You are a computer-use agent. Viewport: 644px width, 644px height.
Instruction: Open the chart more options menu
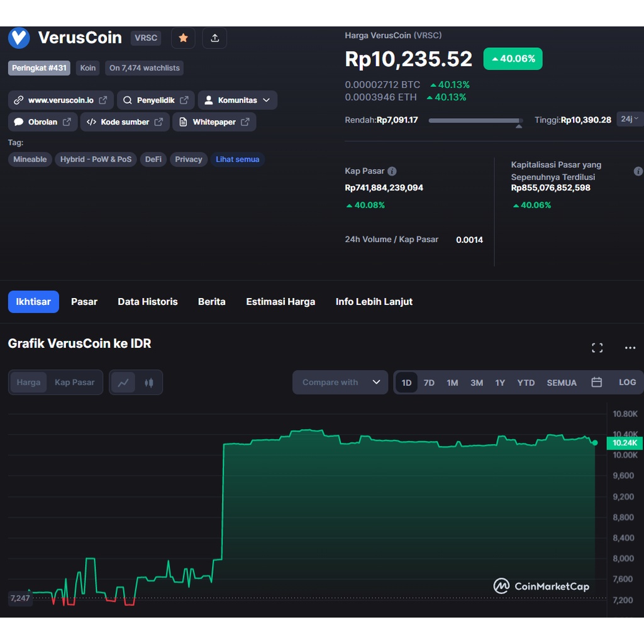coord(630,348)
